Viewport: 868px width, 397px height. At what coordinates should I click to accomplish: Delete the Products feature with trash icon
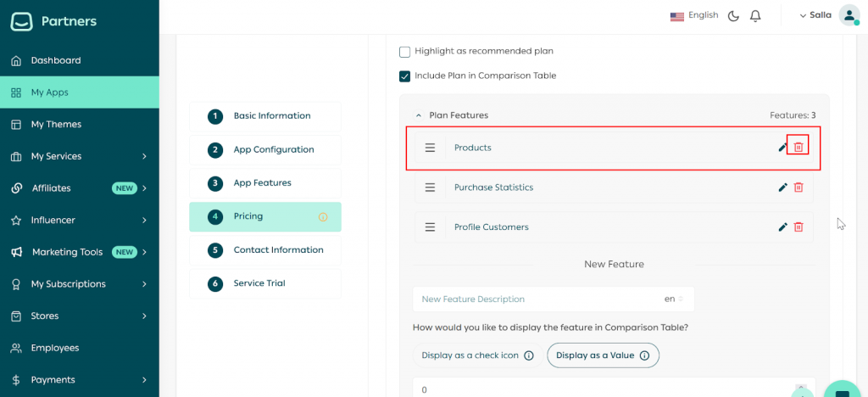(x=798, y=148)
